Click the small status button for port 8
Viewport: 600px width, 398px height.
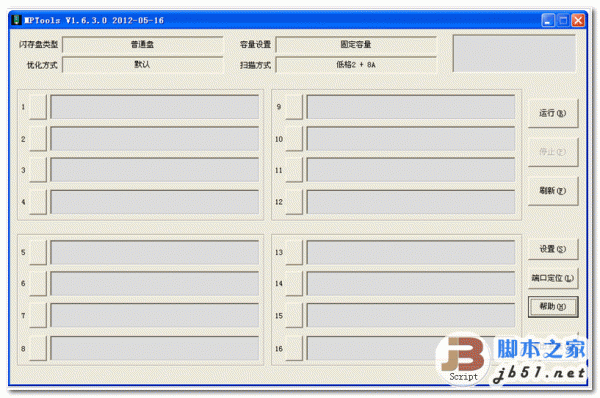(x=38, y=348)
